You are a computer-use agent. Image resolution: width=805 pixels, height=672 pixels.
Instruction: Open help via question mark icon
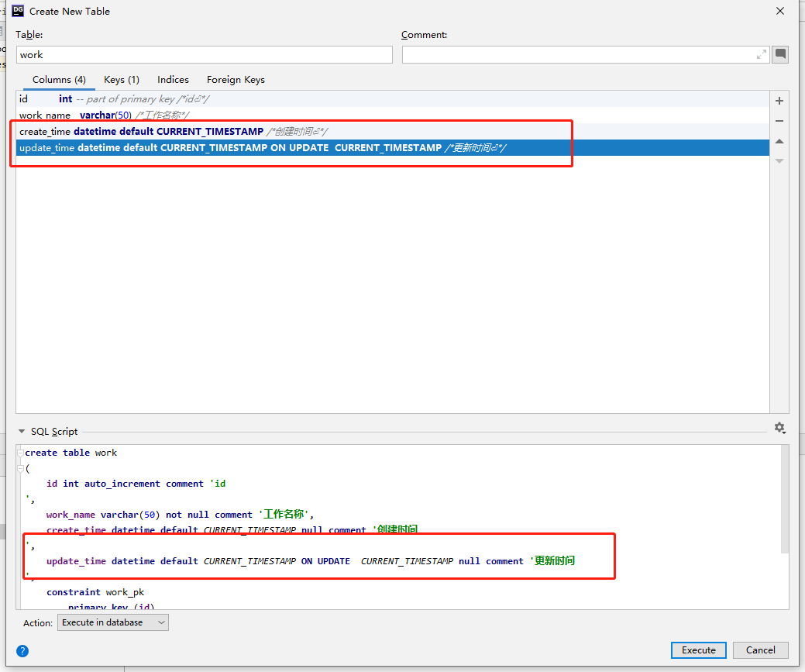coord(22,650)
